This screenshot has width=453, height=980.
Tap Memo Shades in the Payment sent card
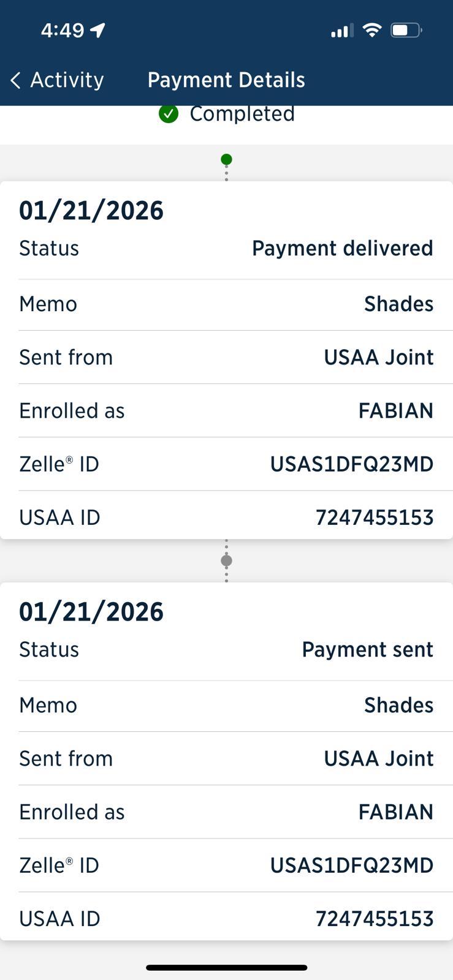point(398,706)
